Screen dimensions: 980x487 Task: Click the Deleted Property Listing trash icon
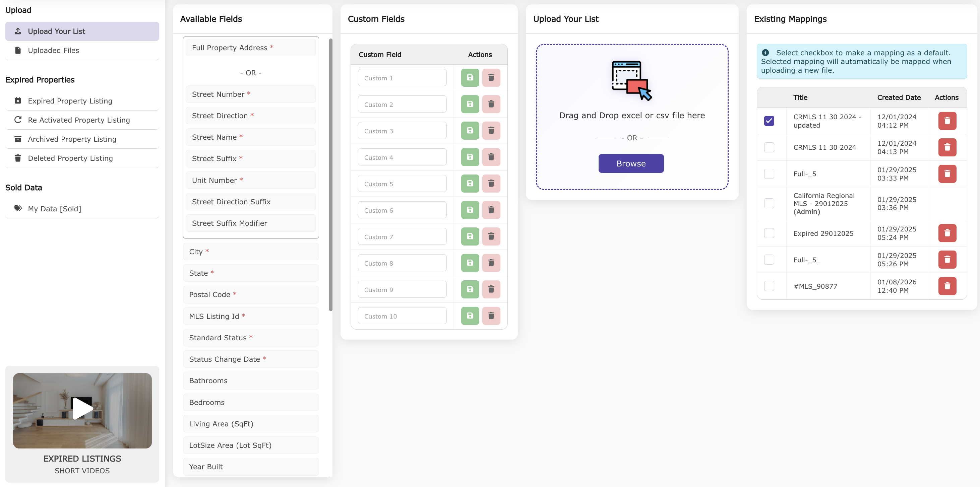point(18,158)
